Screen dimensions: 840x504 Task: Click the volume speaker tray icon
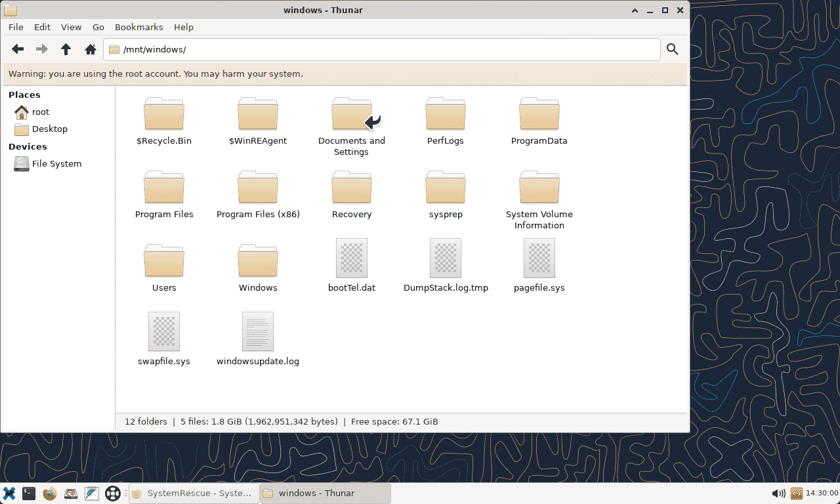[779, 493]
